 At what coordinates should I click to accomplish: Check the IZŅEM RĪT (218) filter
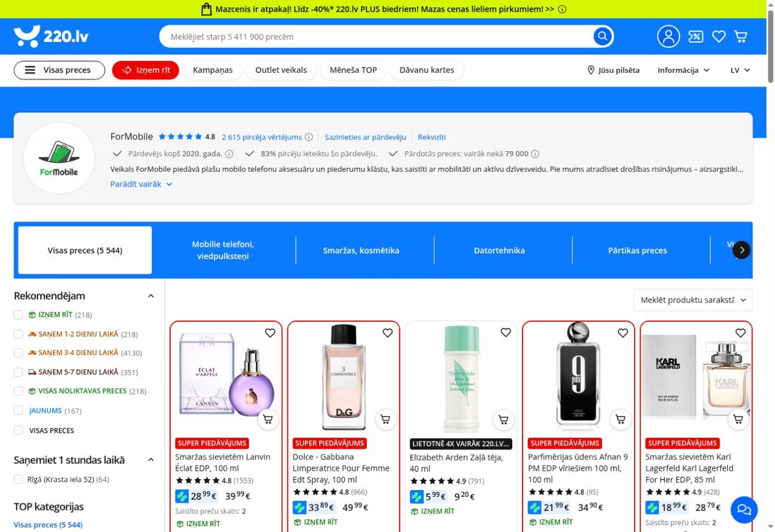pos(18,315)
